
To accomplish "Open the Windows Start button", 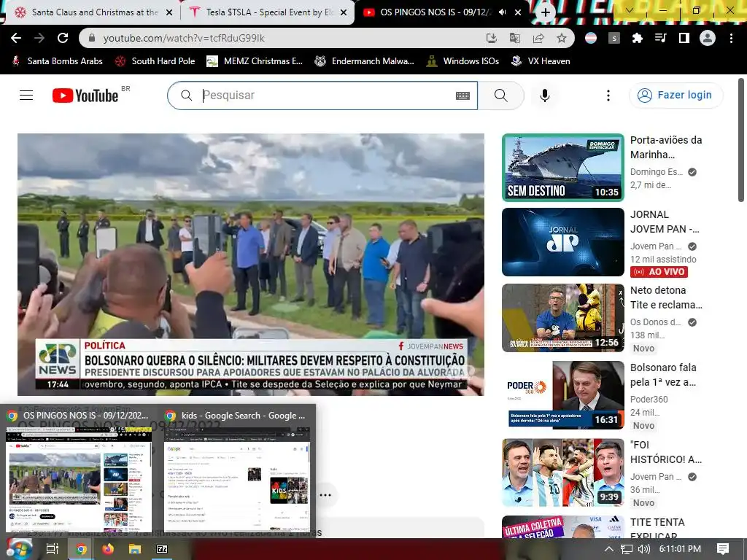I will click(19, 549).
